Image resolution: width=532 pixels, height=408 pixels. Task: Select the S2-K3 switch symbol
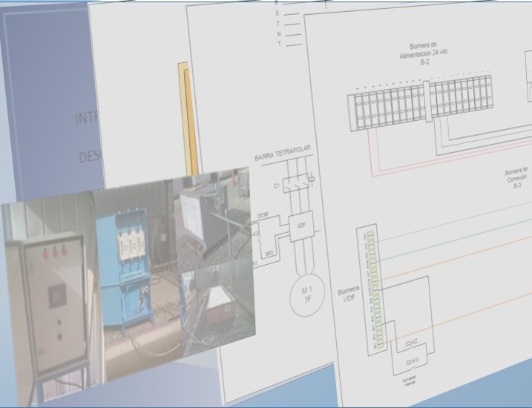[x=414, y=362]
